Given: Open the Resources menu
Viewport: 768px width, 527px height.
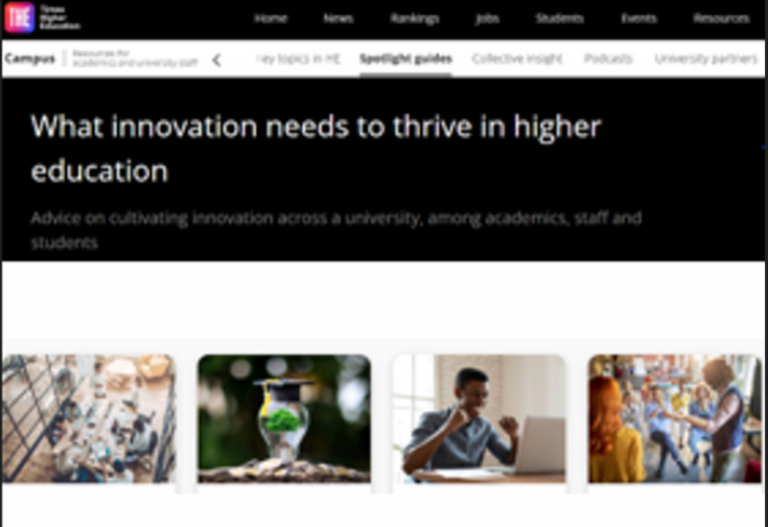Looking at the screenshot, I should coord(721,19).
